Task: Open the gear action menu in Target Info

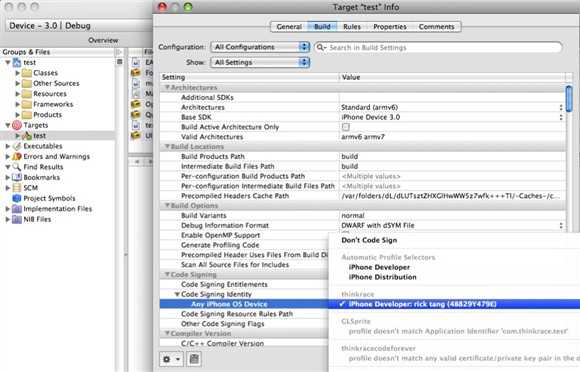Action: click(171, 359)
